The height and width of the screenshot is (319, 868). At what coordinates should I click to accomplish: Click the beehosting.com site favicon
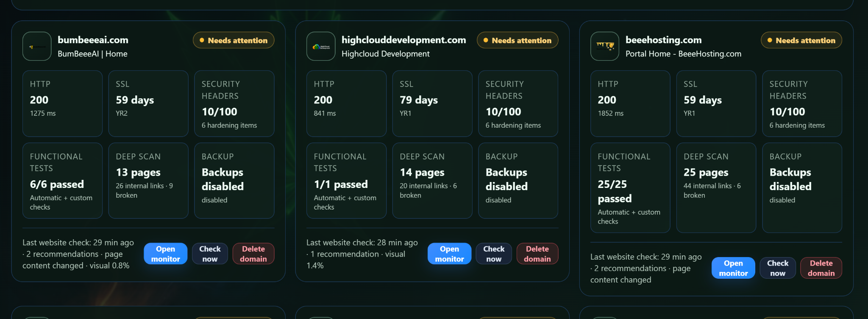[x=605, y=46]
